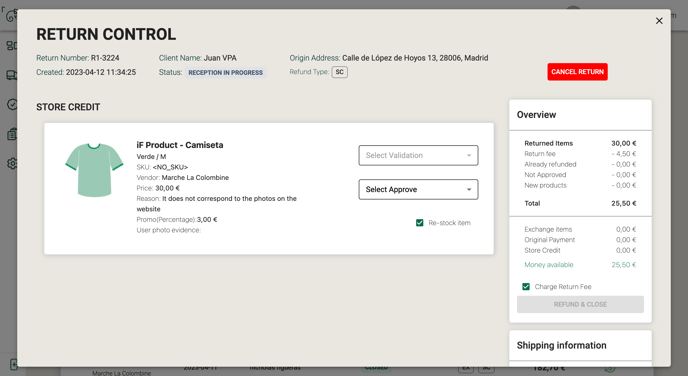Image resolution: width=688 pixels, height=376 pixels.
Task: Click the origin address Calle de López de Hoyos
Action: (x=415, y=58)
